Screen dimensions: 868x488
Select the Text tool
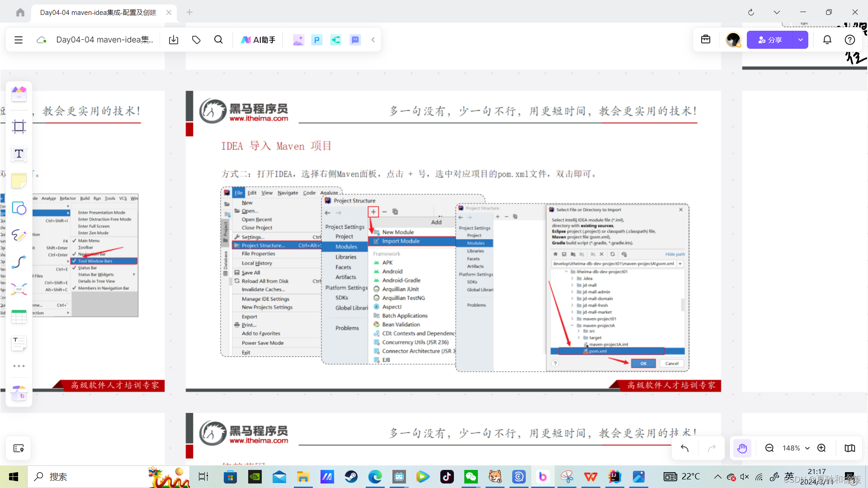19,154
